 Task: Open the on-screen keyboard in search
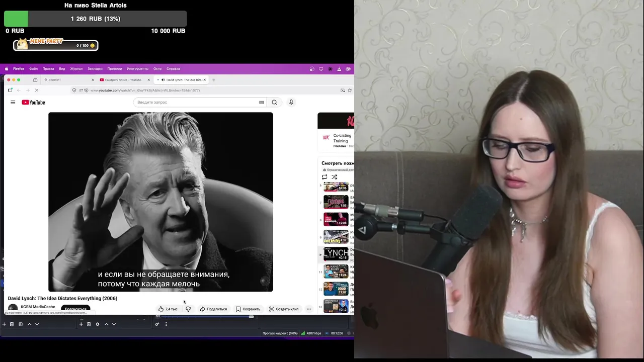262,102
